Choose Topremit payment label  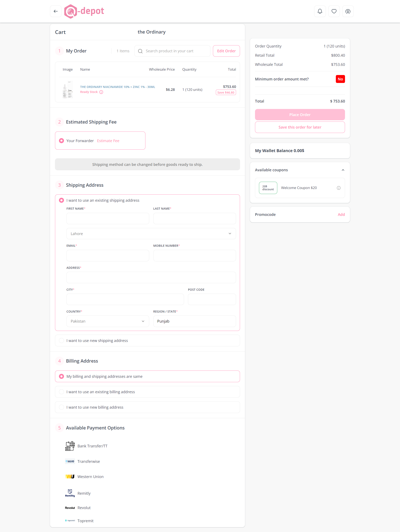point(85,521)
